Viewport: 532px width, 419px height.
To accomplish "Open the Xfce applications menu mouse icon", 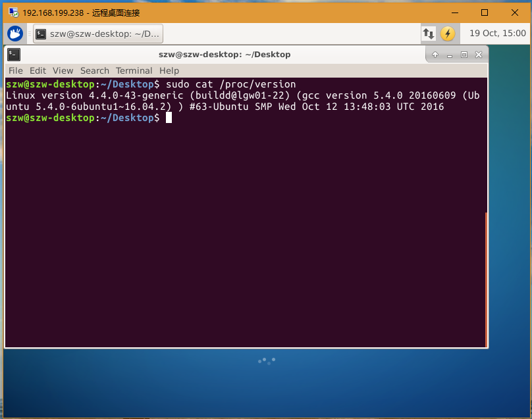I will (15, 34).
